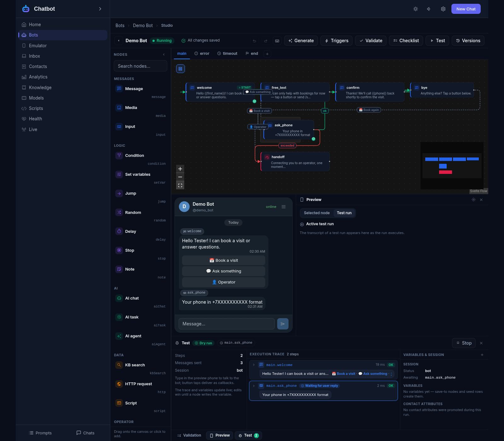The image size is (504, 441).
Task: Open the keyboard shortcuts icon
Action: [x=277, y=41]
